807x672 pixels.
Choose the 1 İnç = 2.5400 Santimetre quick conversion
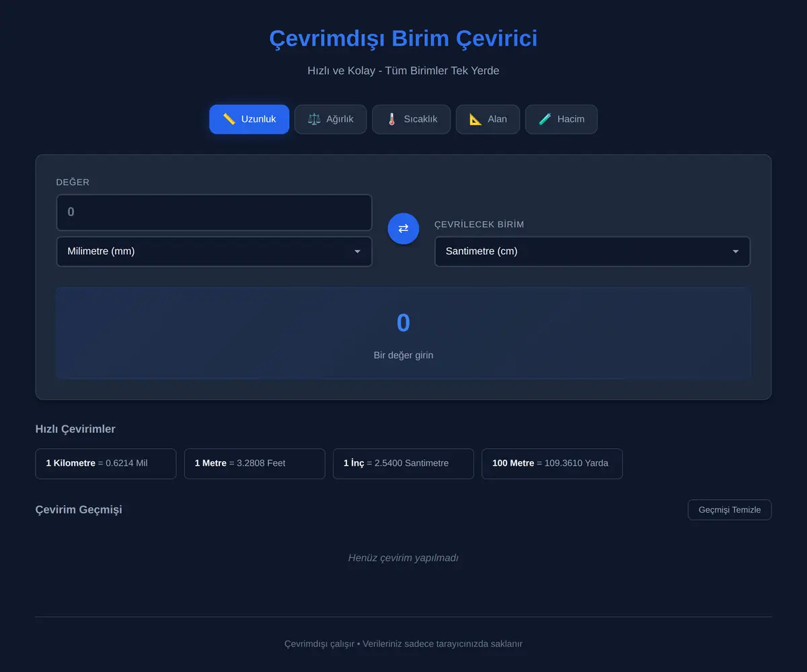coord(403,464)
